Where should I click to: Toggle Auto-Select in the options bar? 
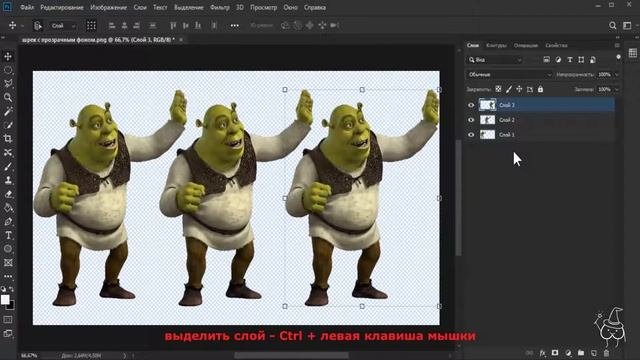click(x=38, y=26)
